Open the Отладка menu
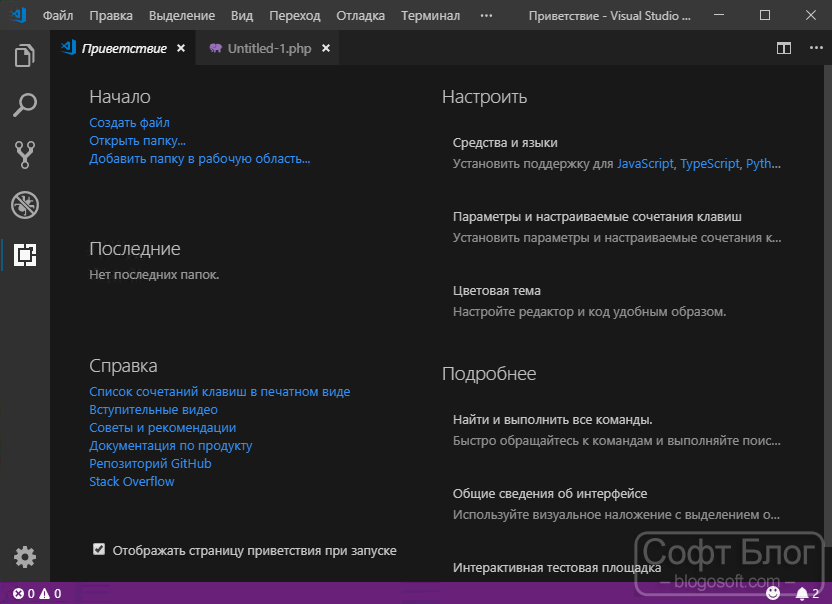The width and height of the screenshot is (832, 604). (360, 15)
